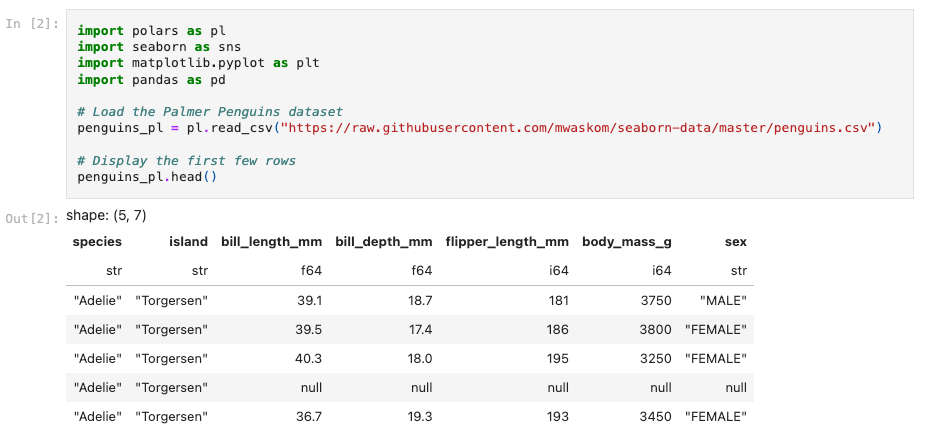
Task: Click the 18.7 bill depth cell
Action: [420, 301]
